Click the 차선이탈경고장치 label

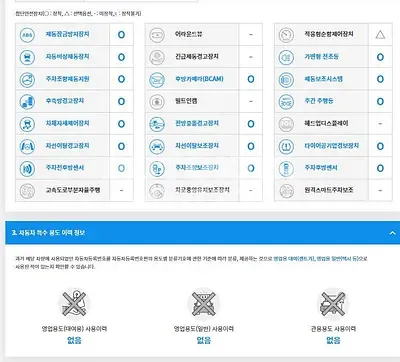coord(68,146)
